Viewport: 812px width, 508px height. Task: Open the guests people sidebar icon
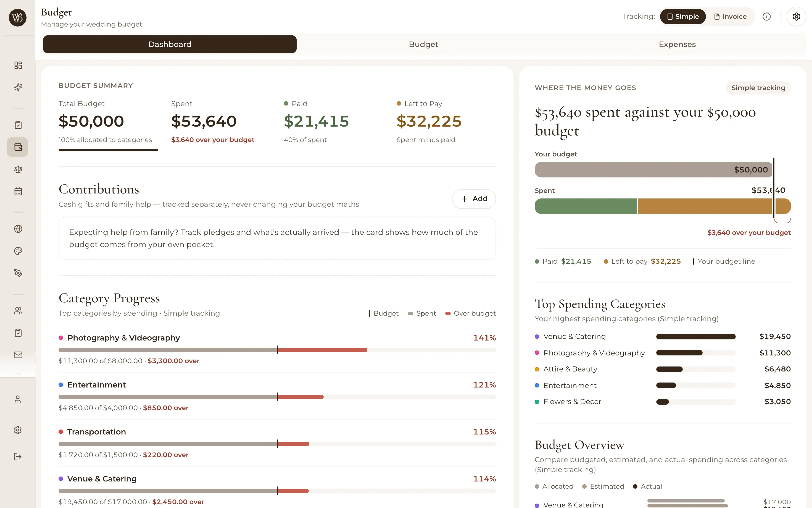click(x=18, y=311)
